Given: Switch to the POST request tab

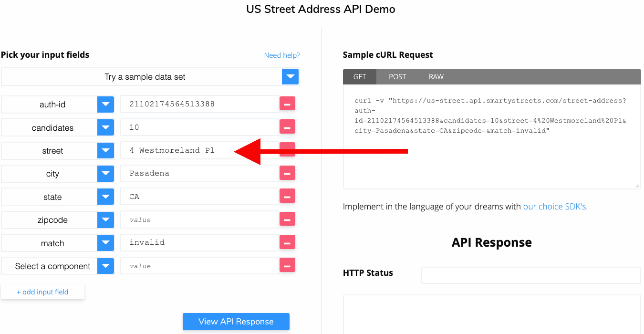Looking at the screenshot, I should [397, 76].
